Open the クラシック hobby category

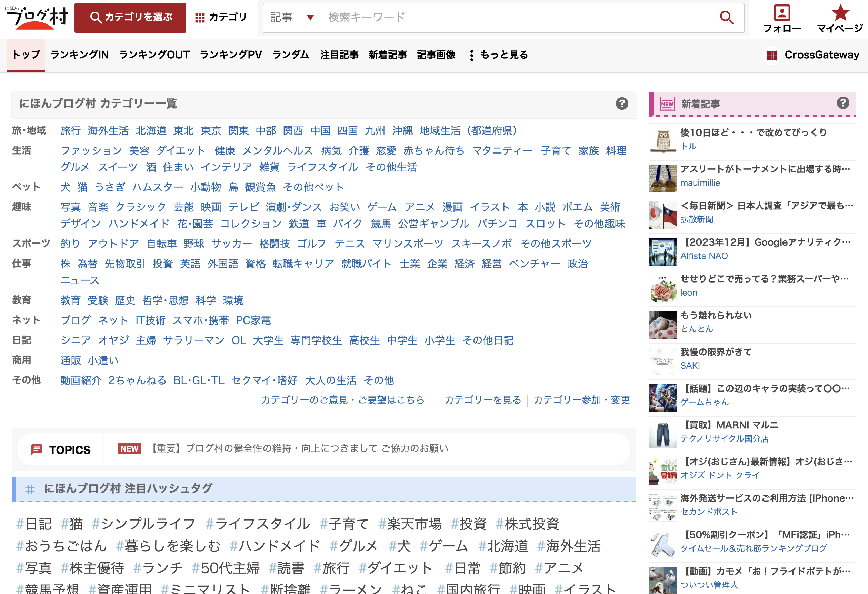click(140, 207)
